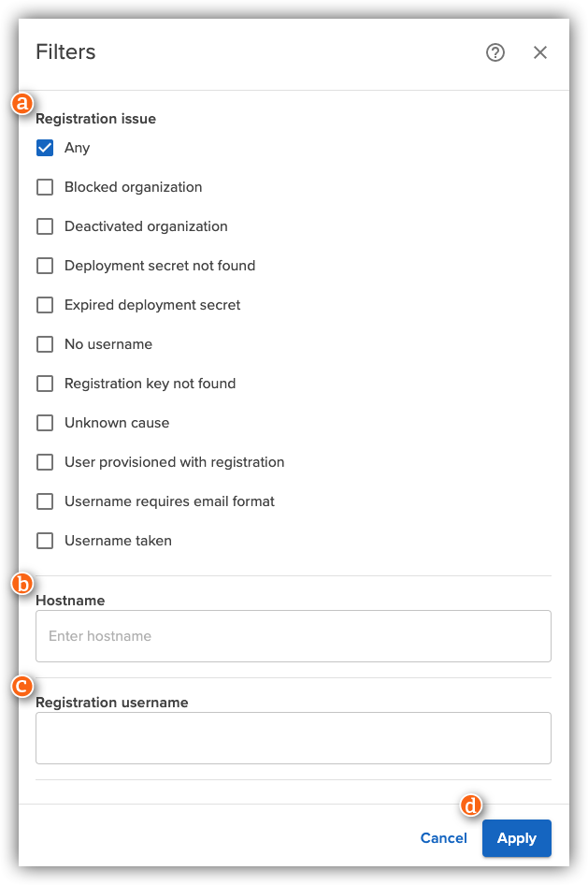Image resolution: width=588 pixels, height=885 pixels.
Task: Click the Enter hostname input field
Action: [x=293, y=635]
